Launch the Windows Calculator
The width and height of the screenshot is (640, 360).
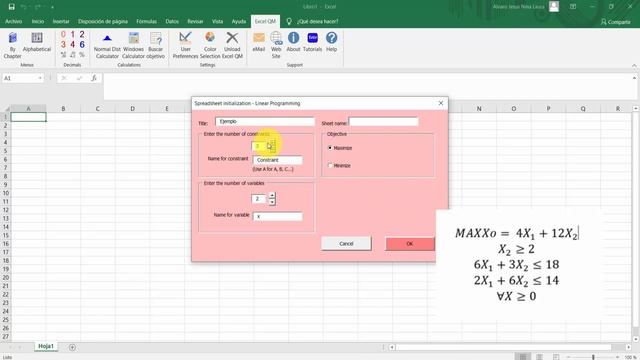point(133,45)
